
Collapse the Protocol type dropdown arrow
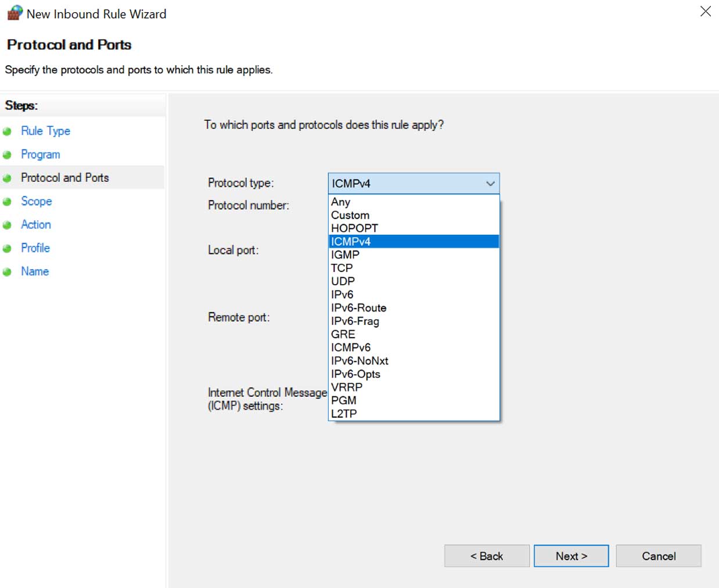pyautogui.click(x=490, y=184)
